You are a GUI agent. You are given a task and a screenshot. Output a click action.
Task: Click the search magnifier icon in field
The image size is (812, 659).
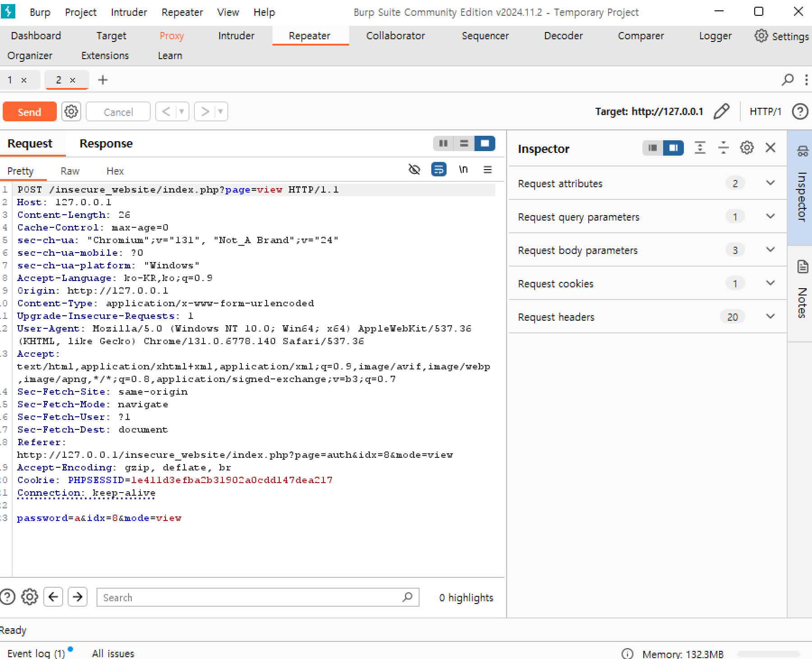tap(407, 597)
